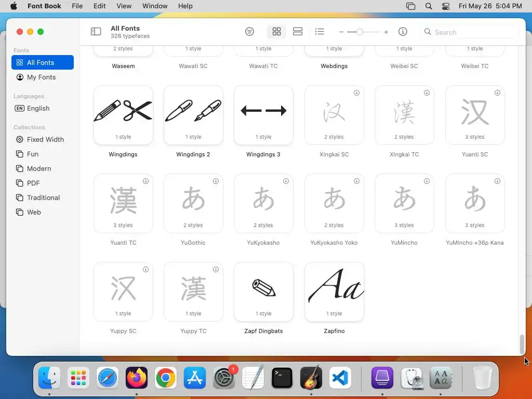Download the Xingkai SC font

coord(356,92)
